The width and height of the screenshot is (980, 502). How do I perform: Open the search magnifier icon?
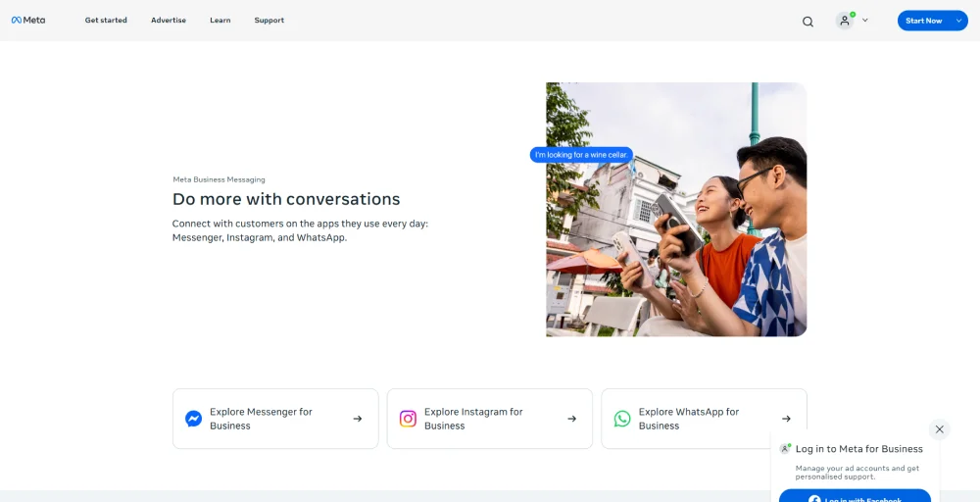(x=808, y=22)
